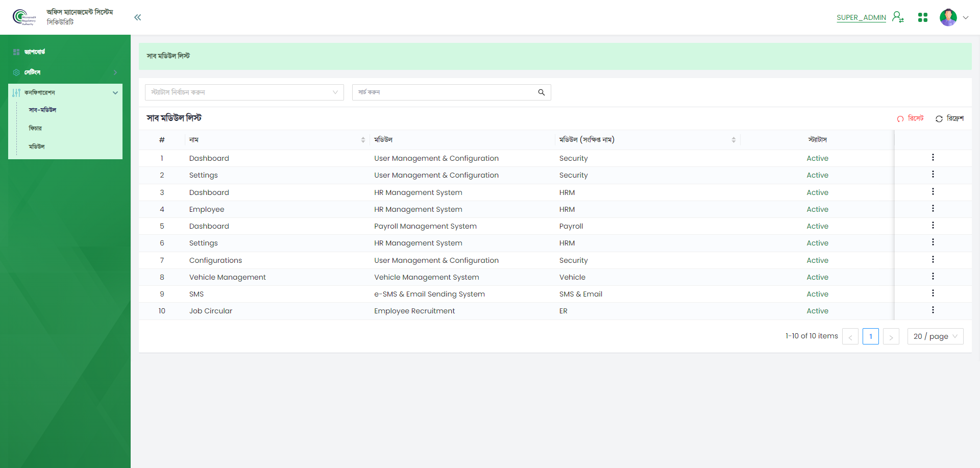Click the ER short name cell
980x468 pixels.
click(x=563, y=311)
